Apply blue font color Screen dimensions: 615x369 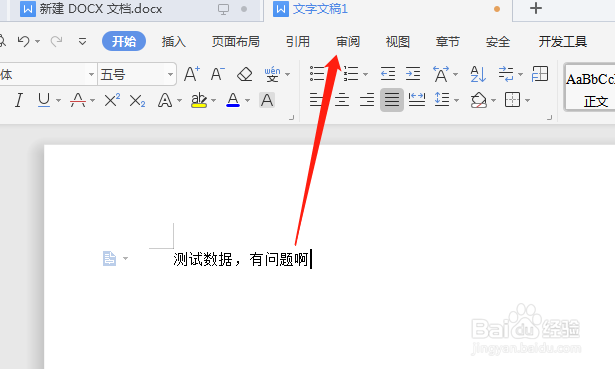click(233, 100)
